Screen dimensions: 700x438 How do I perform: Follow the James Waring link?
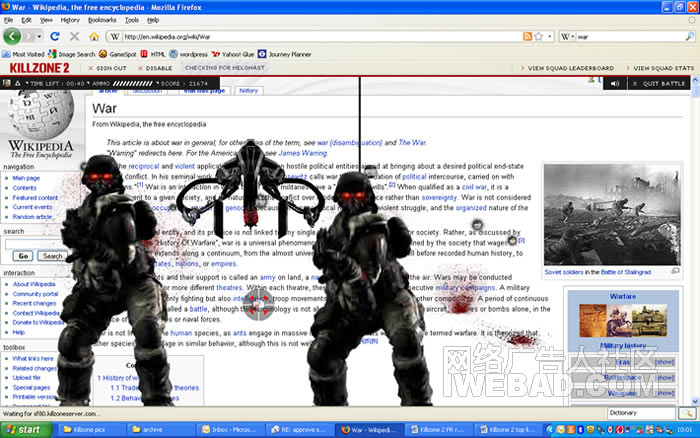point(303,153)
